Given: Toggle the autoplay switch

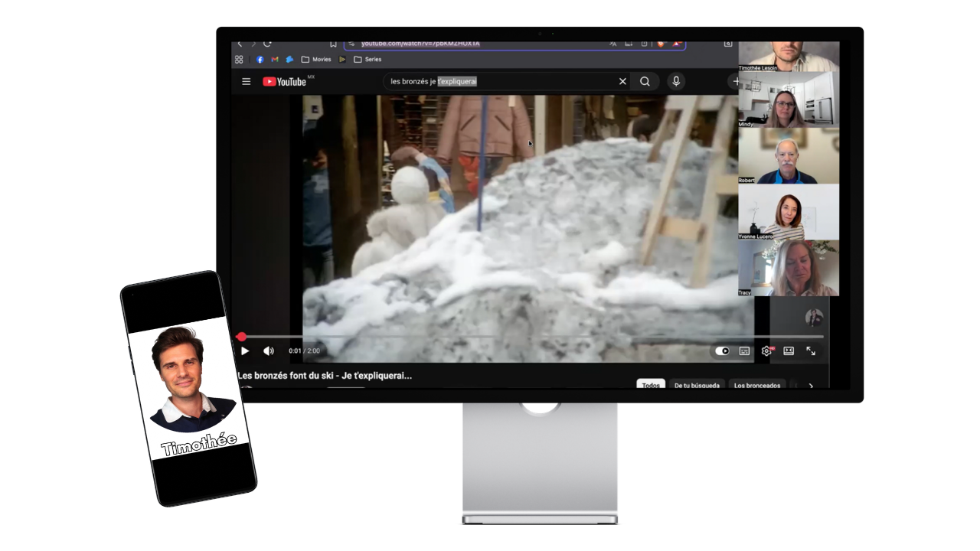Looking at the screenshot, I should point(722,351).
